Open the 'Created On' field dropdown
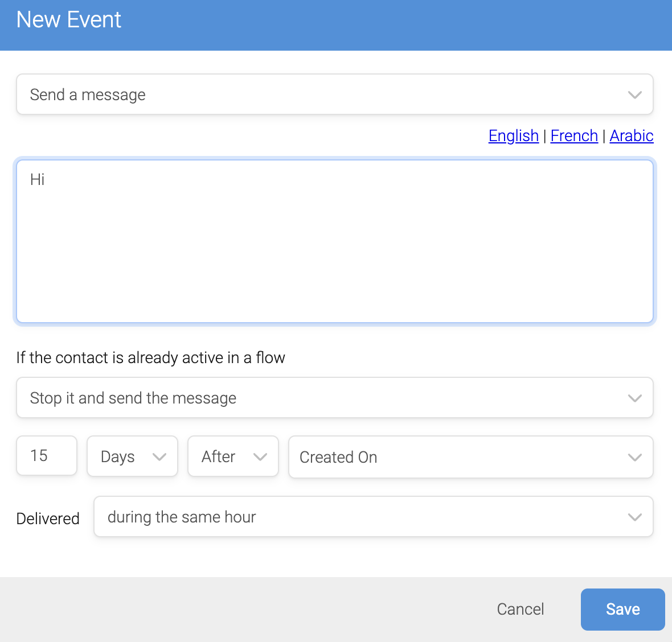 tap(471, 457)
